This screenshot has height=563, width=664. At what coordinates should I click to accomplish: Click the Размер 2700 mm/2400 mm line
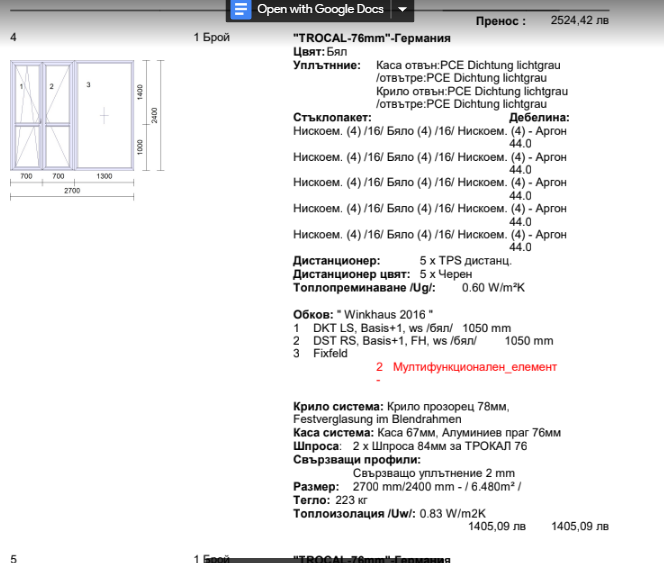(x=407, y=487)
